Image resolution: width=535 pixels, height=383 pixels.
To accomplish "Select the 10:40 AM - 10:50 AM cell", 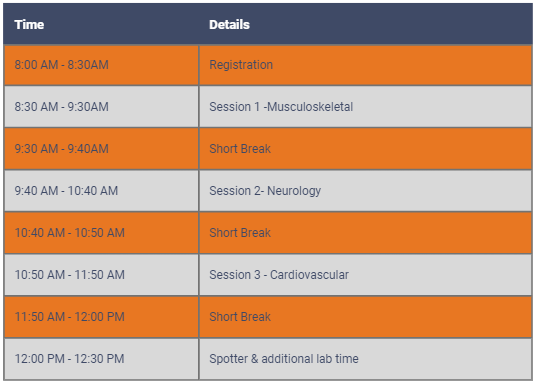I will [101, 233].
